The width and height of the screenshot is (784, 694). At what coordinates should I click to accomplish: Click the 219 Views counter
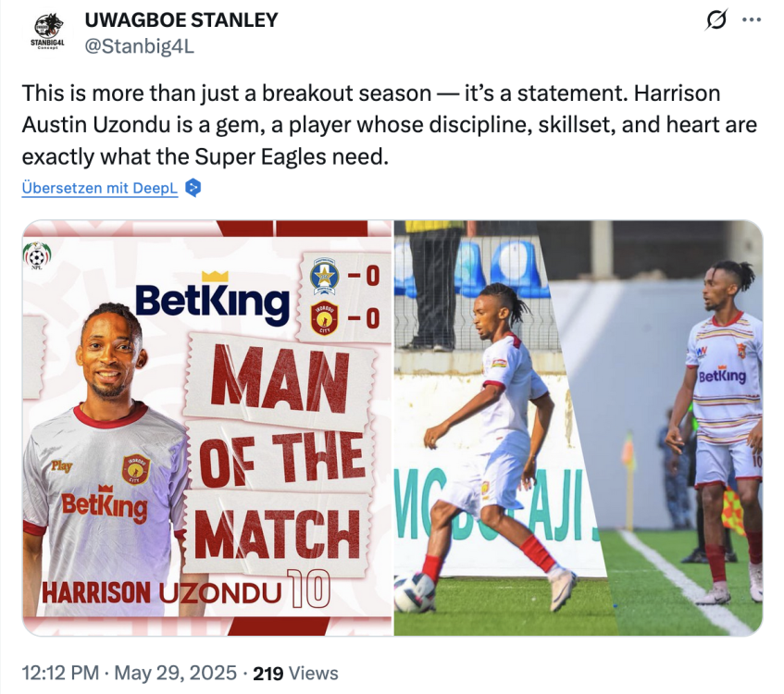[295, 673]
